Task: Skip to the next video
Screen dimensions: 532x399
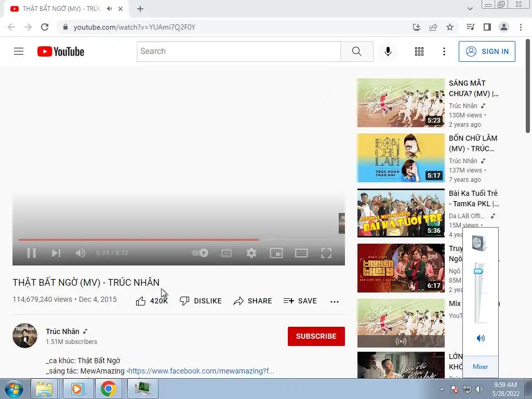Action: tap(56, 253)
